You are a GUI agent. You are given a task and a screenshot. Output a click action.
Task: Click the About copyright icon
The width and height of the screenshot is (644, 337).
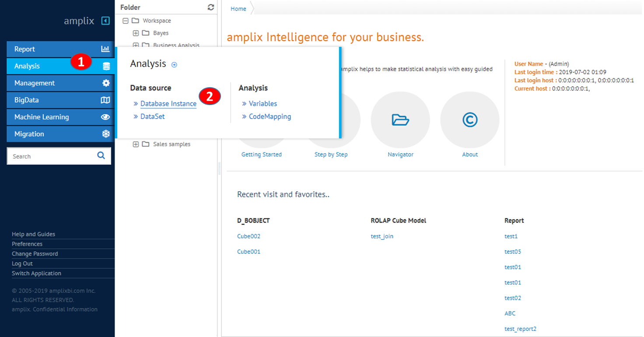pyautogui.click(x=470, y=120)
